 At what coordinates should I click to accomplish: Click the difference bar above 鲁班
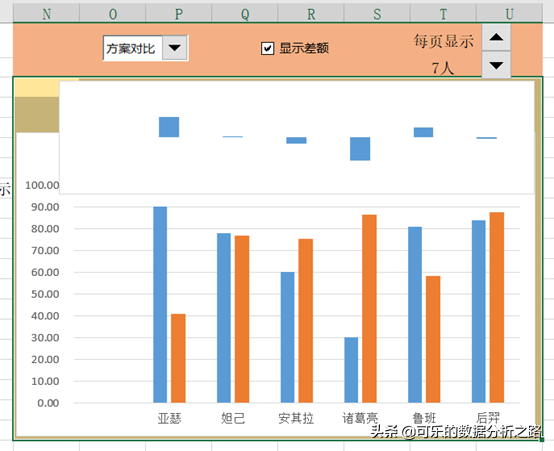click(423, 132)
